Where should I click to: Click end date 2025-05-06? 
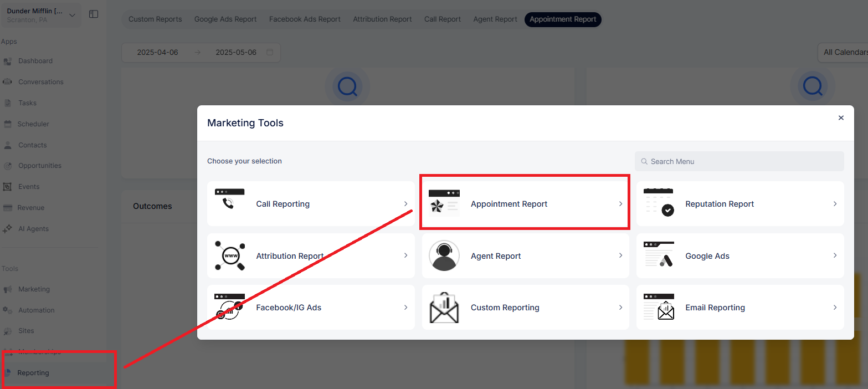click(236, 53)
